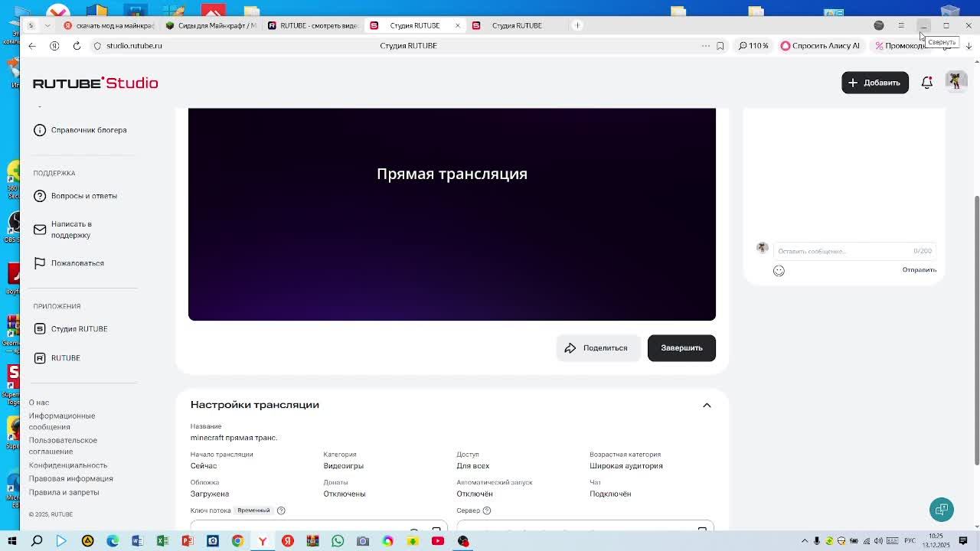Open browser hamburger menu
Image resolution: width=980 pixels, height=551 pixels.
tap(901, 25)
